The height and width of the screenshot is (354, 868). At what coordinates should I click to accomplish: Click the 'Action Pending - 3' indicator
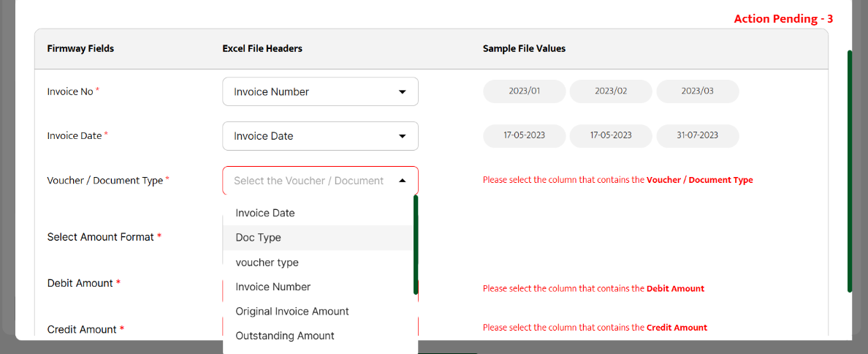tap(783, 19)
